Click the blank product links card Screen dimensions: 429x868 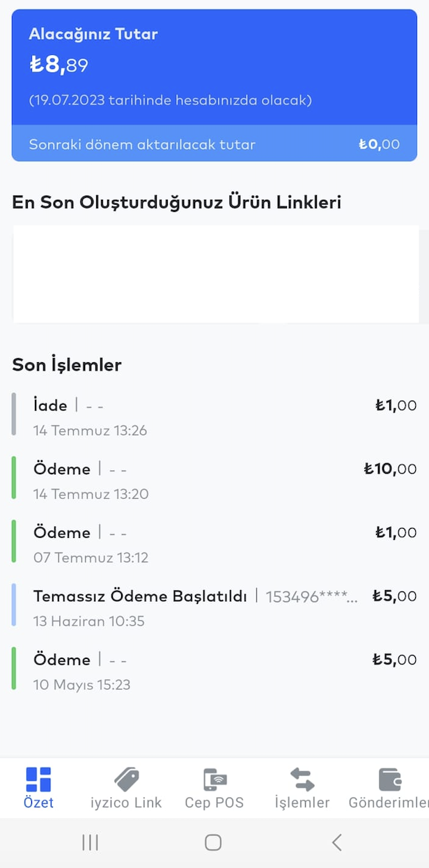click(214, 274)
